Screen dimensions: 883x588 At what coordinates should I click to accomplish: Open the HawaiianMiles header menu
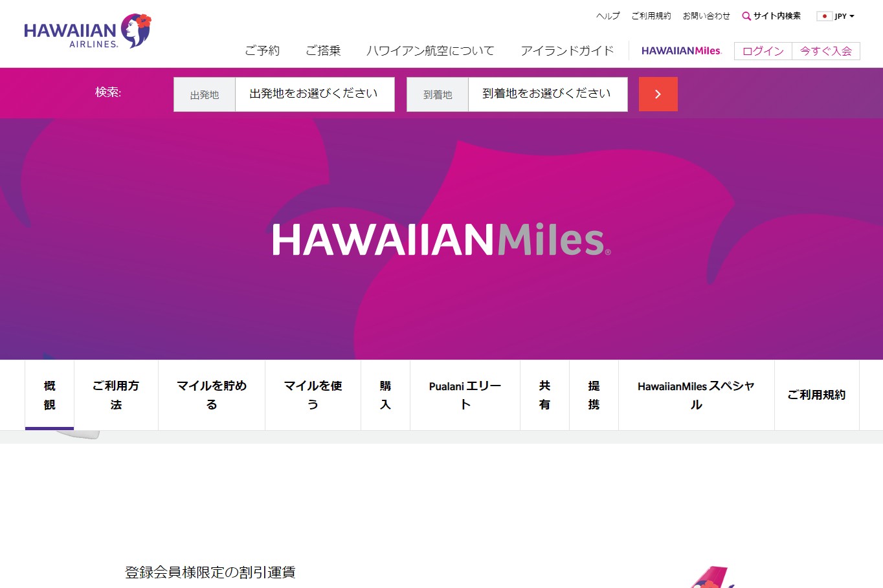pos(681,50)
